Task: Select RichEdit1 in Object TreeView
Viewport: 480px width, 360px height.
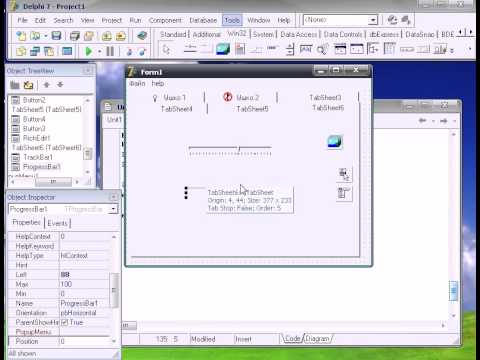Action: pos(36,138)
